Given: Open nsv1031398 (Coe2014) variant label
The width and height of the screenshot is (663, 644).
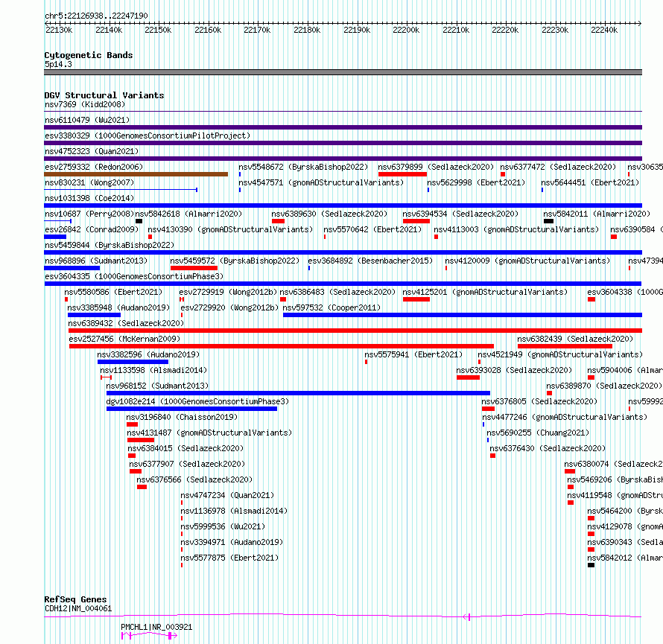Looking at the screenshot, I should [89, 198].
